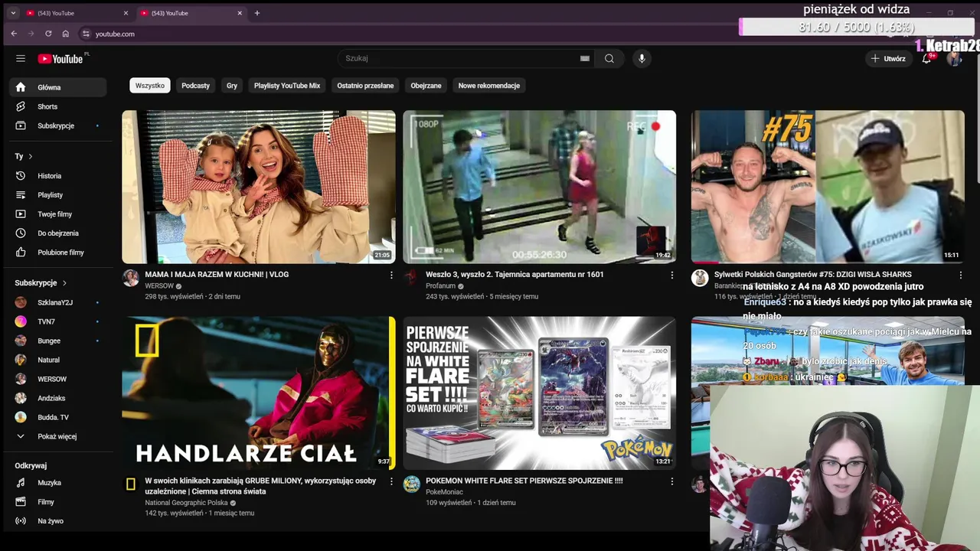The height and width of the screenshot is (551, 980).
Task: Open Bungee subscription channel
Action: [x=57, y=341]
